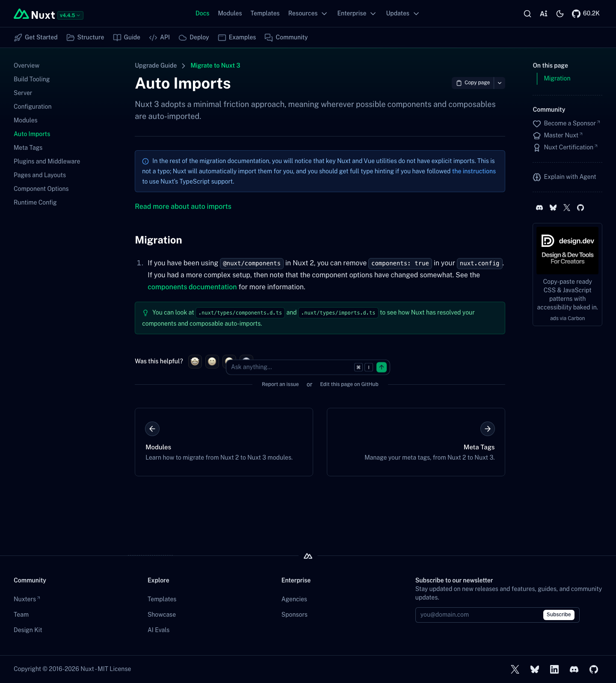The image size is (616, 683).
Task: Click Migrate to Nuxt 3 breadcrumb
Action: pyautogui.click(x=215, y=65)
